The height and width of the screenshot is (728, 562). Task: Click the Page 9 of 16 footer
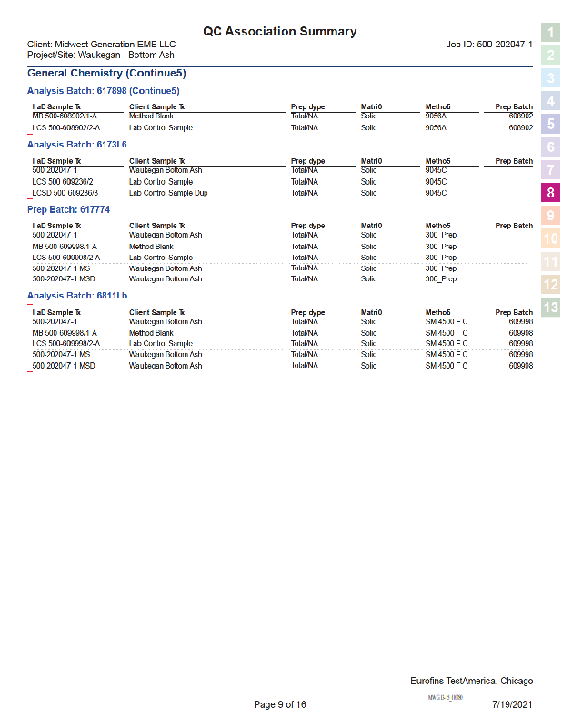(x=279, y=704)
